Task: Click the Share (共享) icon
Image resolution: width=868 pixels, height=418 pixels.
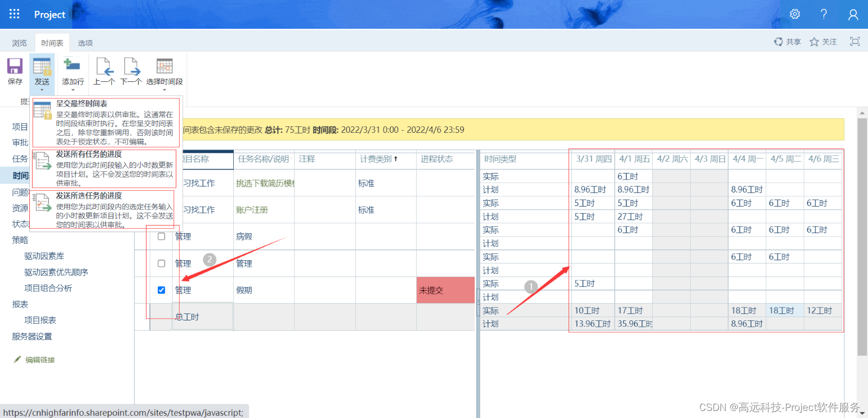Action: coord(778,42)
